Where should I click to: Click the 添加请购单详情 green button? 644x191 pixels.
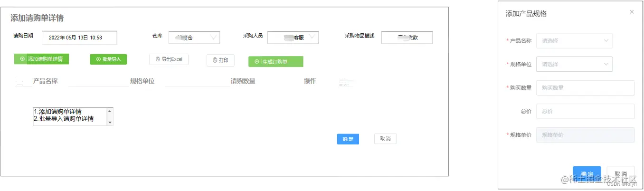click(41, 59)
